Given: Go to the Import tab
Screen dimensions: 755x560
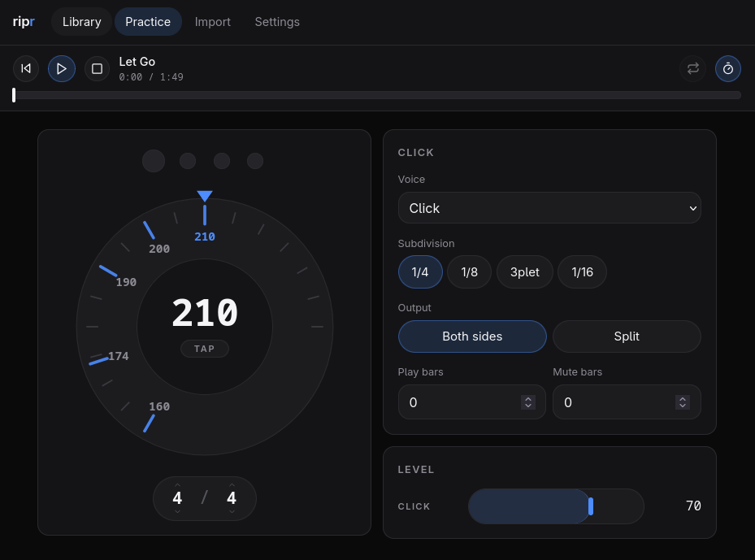Looking at the screenshot, I should [x=212, y=22].
